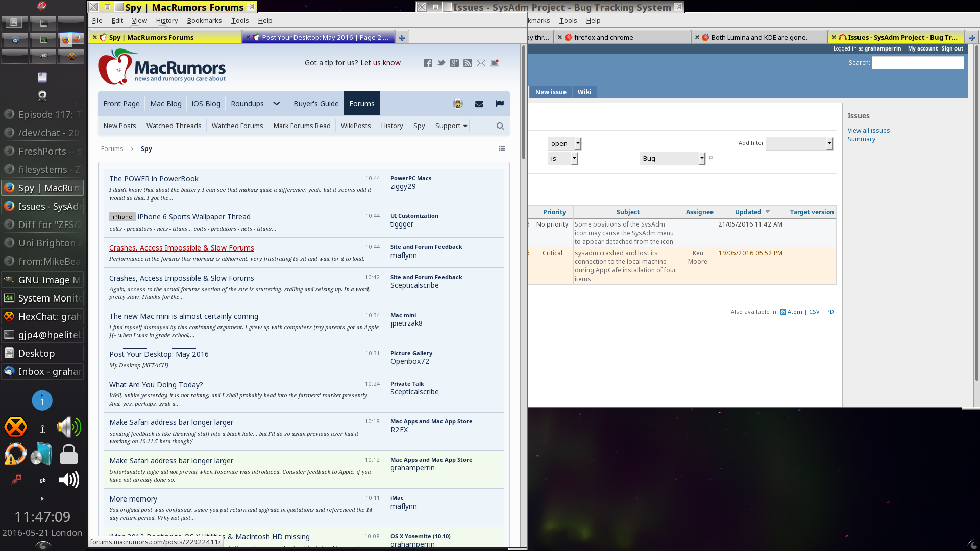Click the MacRumors page vertical scrollbar
980x551 pixels.
click(x=524, y=102)
